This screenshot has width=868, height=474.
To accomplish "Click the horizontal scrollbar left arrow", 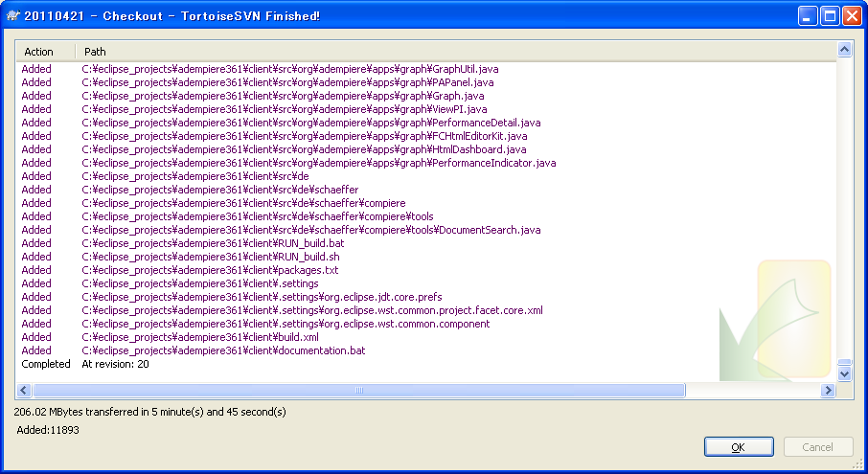I will tap(23, 391).
